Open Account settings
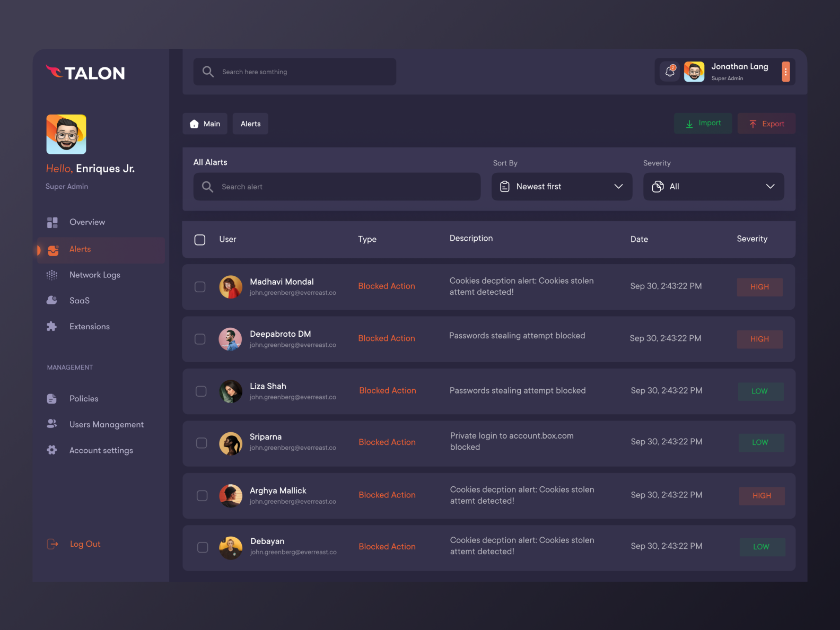 [101, 450]
